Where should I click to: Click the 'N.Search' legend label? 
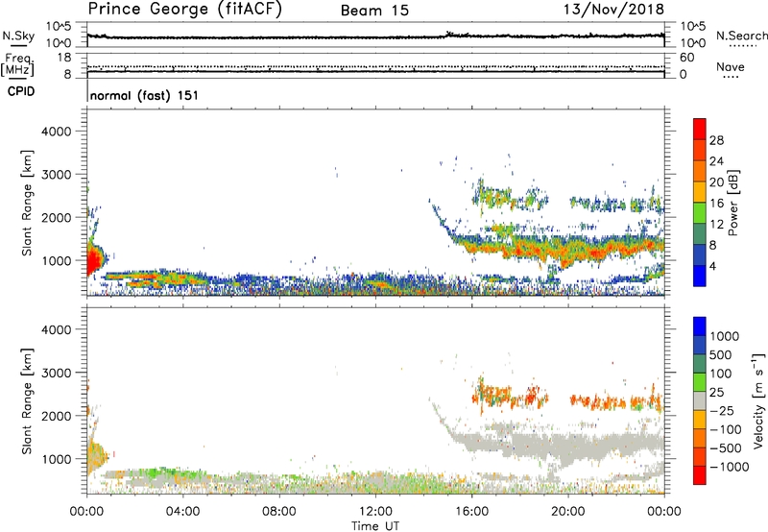tap(741, 36)
